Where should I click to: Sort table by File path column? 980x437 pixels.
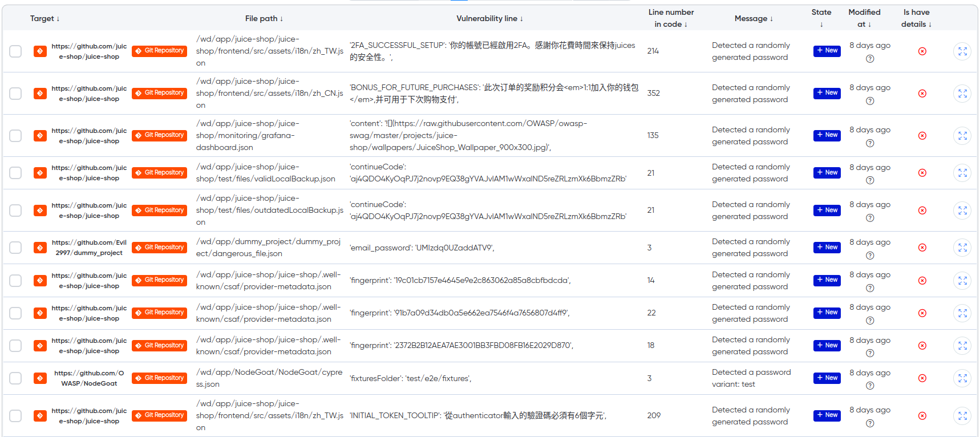coord(264,18)
